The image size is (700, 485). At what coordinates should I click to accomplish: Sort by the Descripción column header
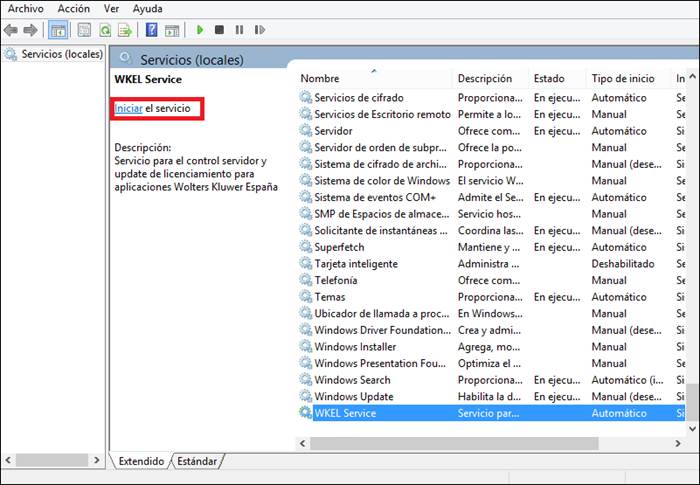pyautogui.click(x=491, y=78)
